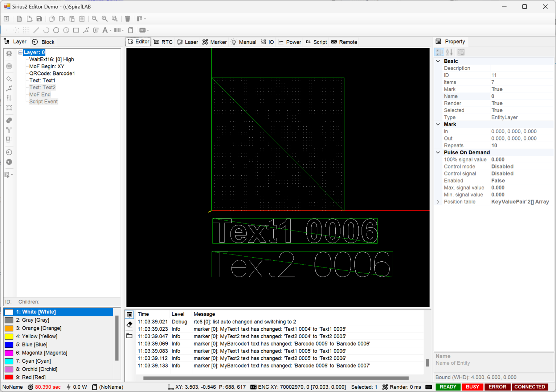This screenshot has height=392, width=556.
Task: Switch to the Laser tab
Action: point(188,42)
